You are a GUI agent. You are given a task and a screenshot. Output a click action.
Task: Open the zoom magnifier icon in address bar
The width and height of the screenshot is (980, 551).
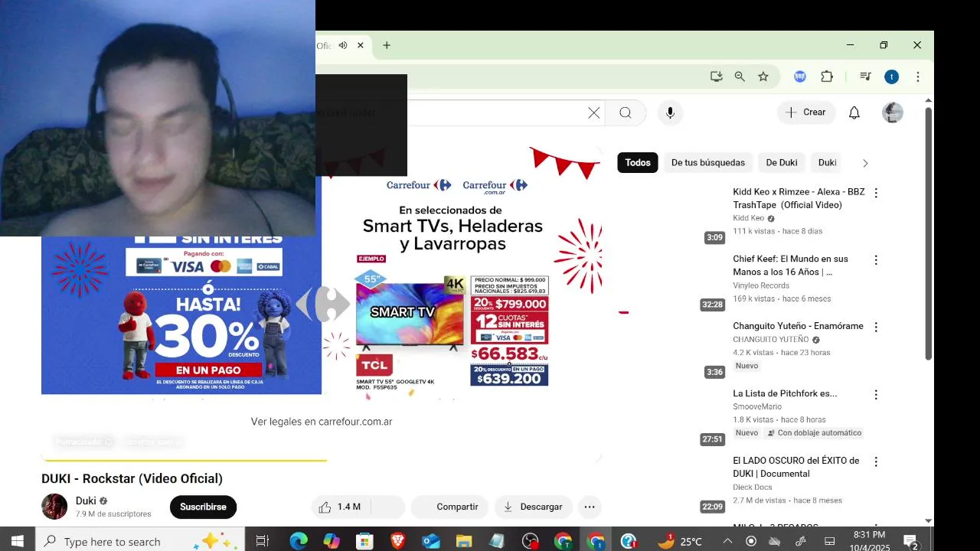pyautogui.click(x=740, y=77)
